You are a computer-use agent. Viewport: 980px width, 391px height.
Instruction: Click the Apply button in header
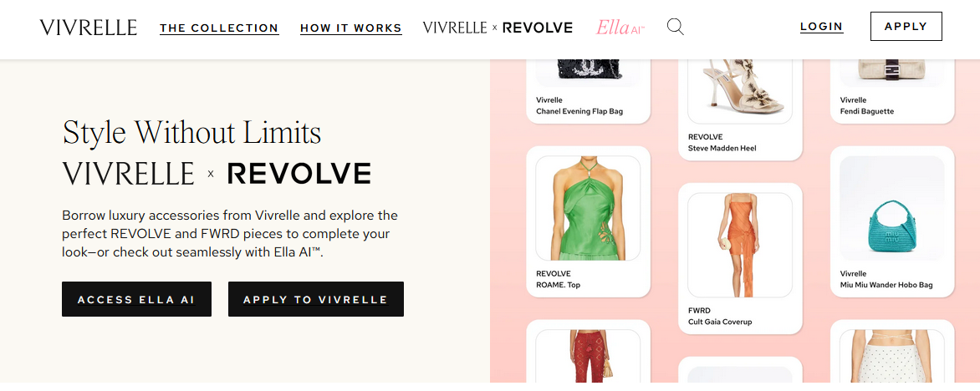tap(906, 26)
